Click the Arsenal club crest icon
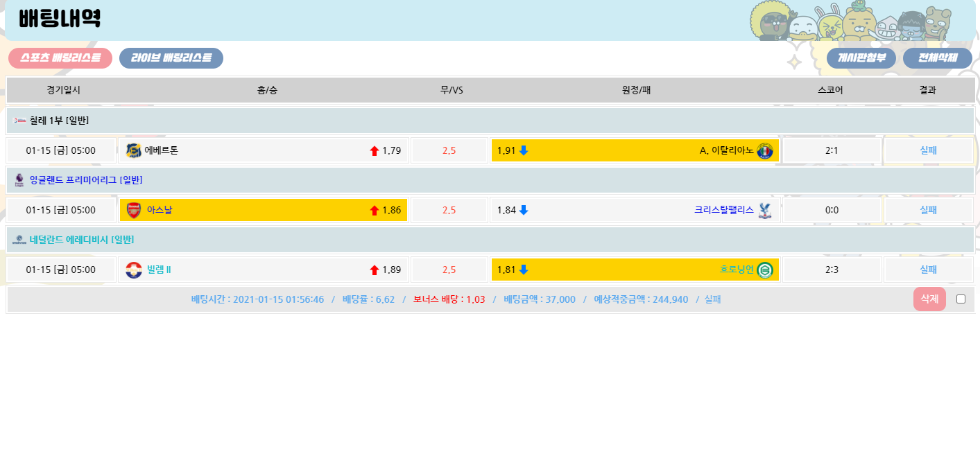This screenshot has width=980, height=449. [x=134, y=210]
